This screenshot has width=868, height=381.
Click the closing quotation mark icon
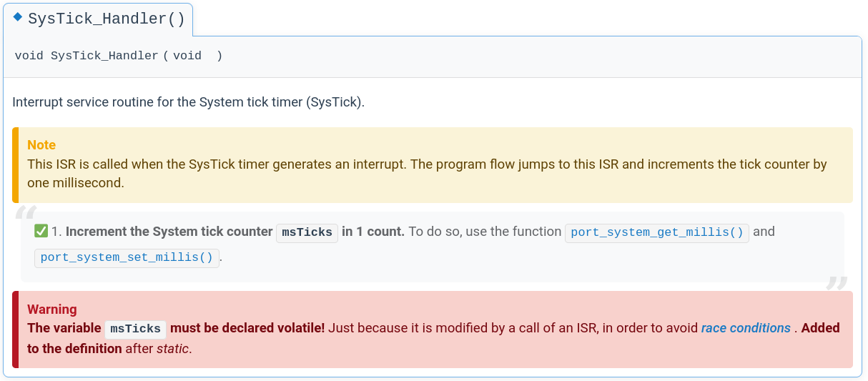(837, 282)
